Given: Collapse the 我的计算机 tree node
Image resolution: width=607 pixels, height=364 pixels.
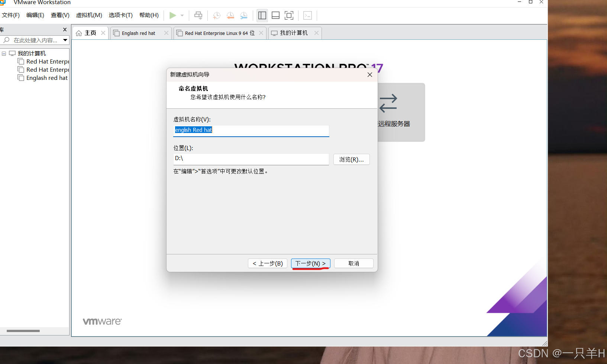Looking at the screenshot, I should coord(4,53).
